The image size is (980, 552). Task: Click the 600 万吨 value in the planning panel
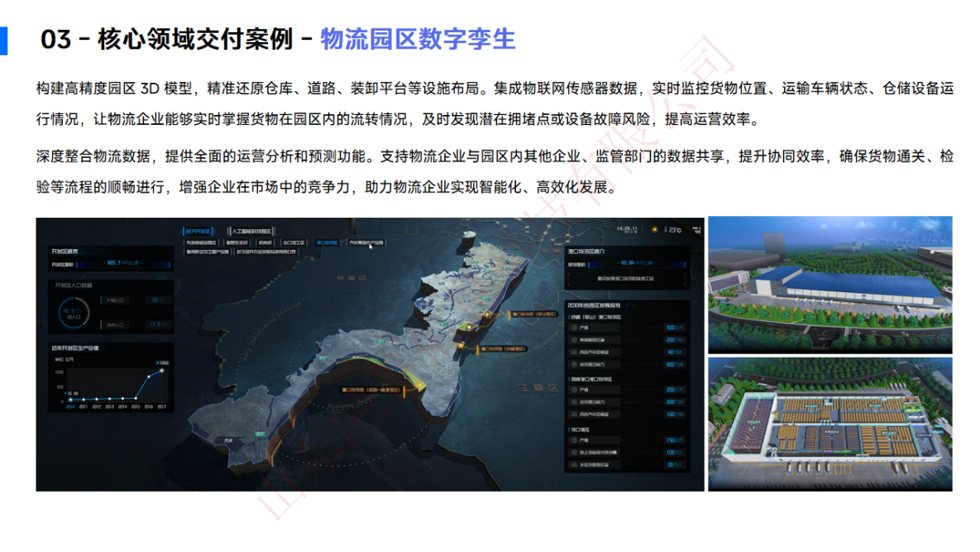click(x=674, y=364)
